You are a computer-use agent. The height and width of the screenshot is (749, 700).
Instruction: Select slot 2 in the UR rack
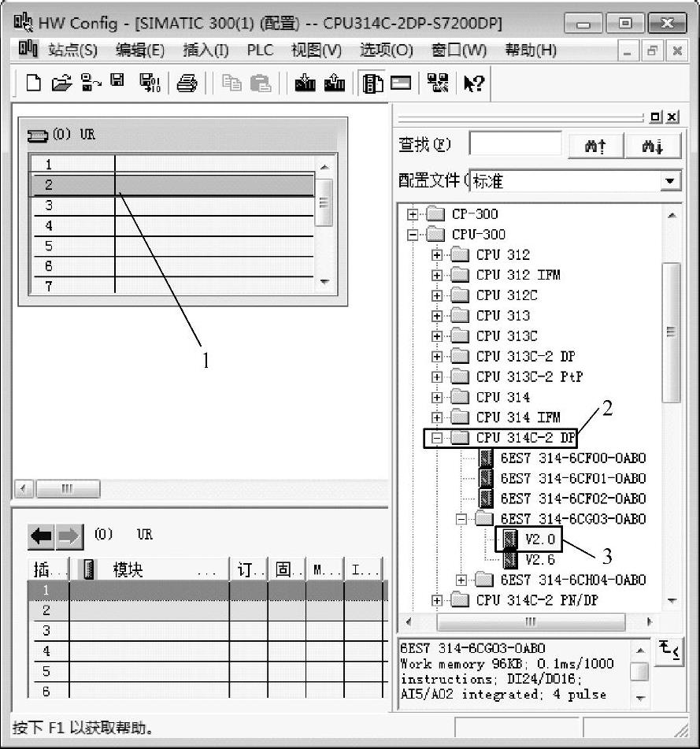click(x=173, y=185)
